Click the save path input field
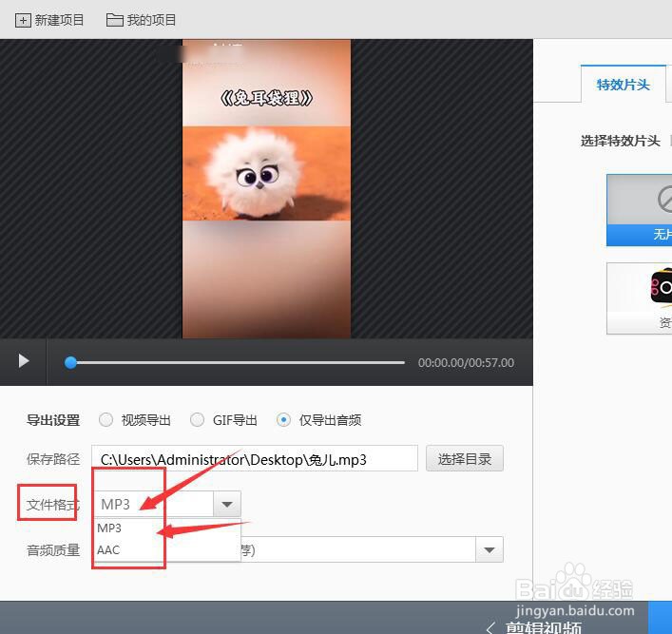This screenshot has width=672, height=634. pos(255,458)
